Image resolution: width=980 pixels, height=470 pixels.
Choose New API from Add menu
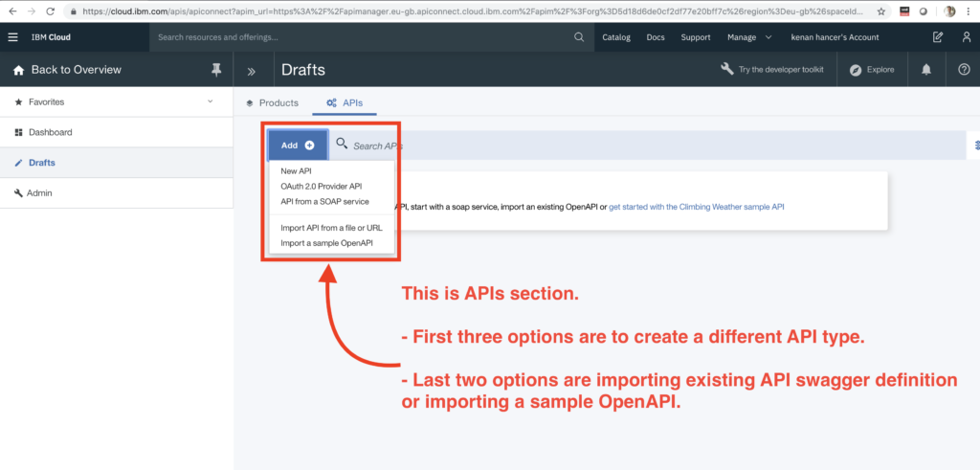(297, 170)
